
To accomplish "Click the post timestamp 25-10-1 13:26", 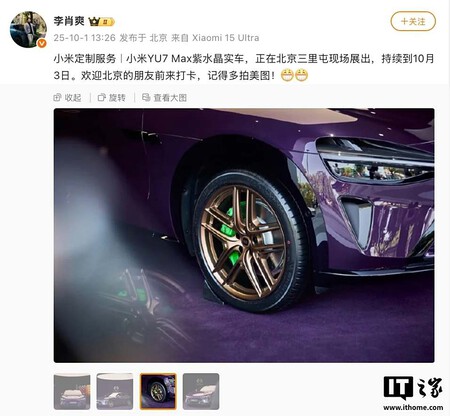I will (x=84, y=38).
